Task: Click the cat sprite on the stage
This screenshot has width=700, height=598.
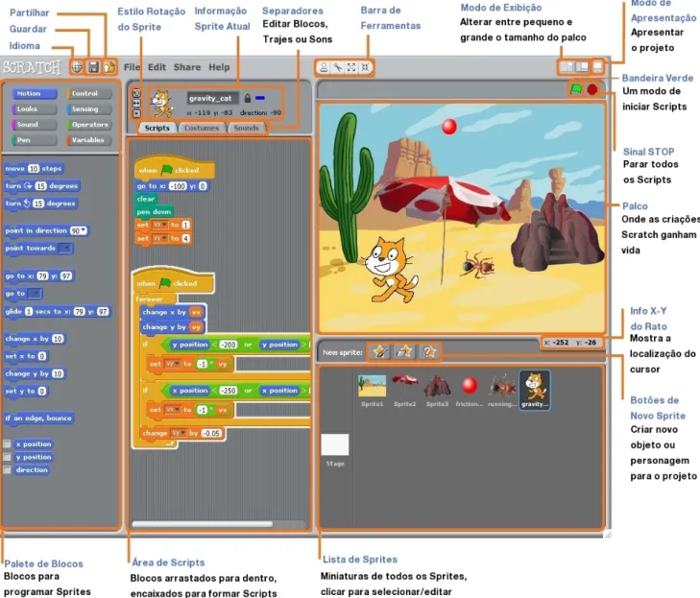Action: click(389, 271)
